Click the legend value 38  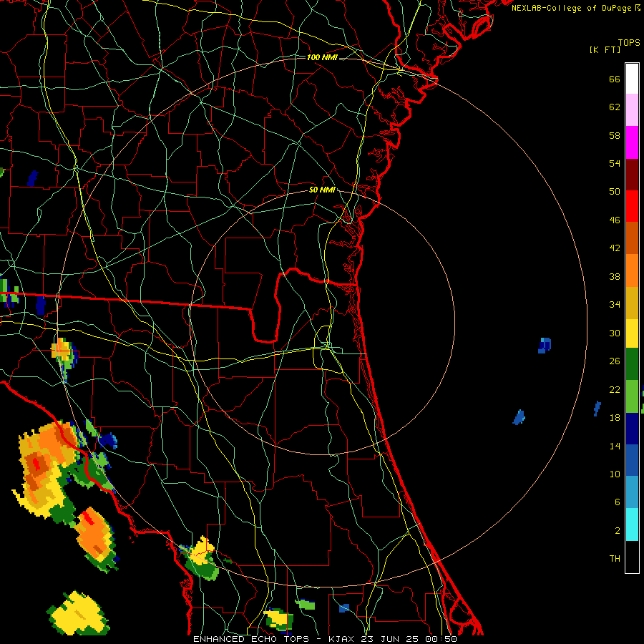pos(615,276)
